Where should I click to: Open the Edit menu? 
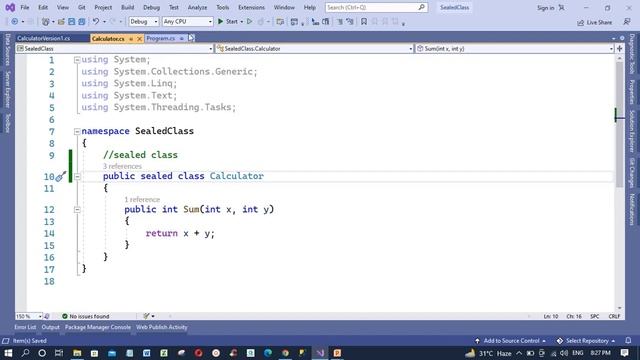[43, 7]
